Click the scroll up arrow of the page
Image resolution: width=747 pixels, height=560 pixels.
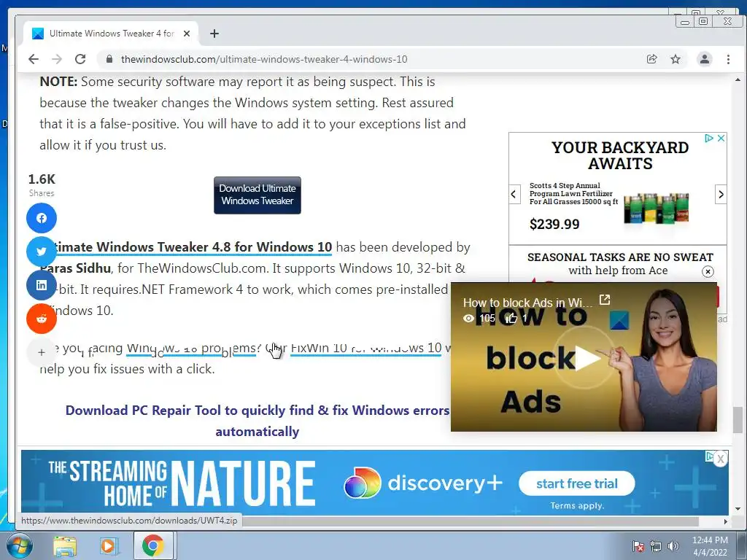tap(738, 79)
